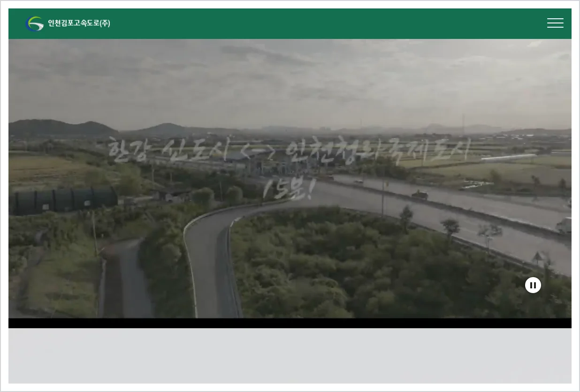Pause the background highway video
The image size is (580, 392).
(533, 285)
